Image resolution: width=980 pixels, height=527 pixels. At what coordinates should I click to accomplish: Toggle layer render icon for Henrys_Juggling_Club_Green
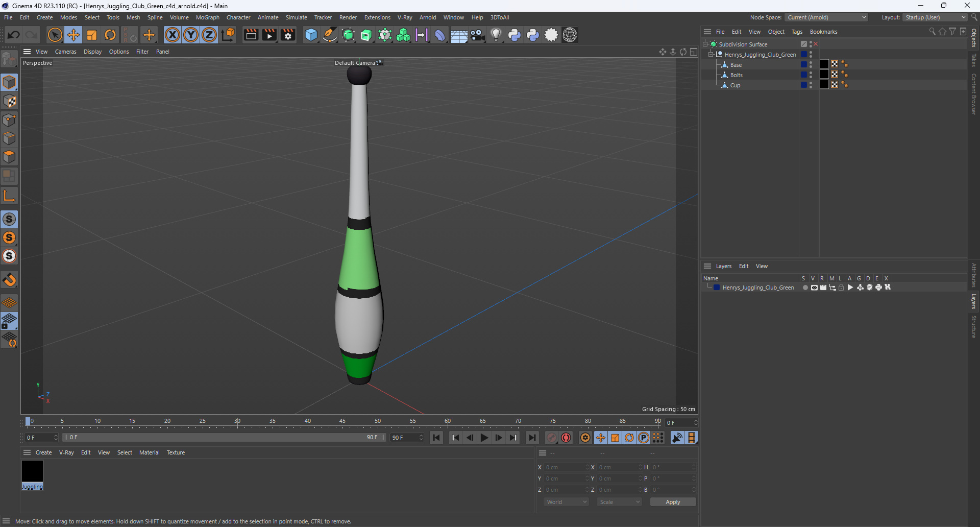(x=823, y=288)
